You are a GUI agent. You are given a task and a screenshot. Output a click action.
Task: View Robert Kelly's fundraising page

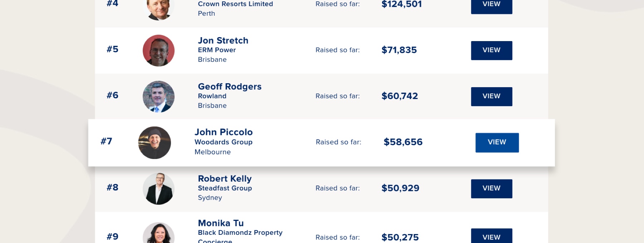(x=491, y=189)
